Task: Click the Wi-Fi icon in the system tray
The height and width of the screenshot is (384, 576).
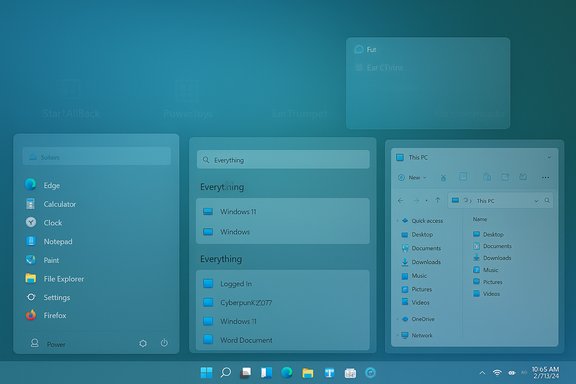Action: point(497,373)
